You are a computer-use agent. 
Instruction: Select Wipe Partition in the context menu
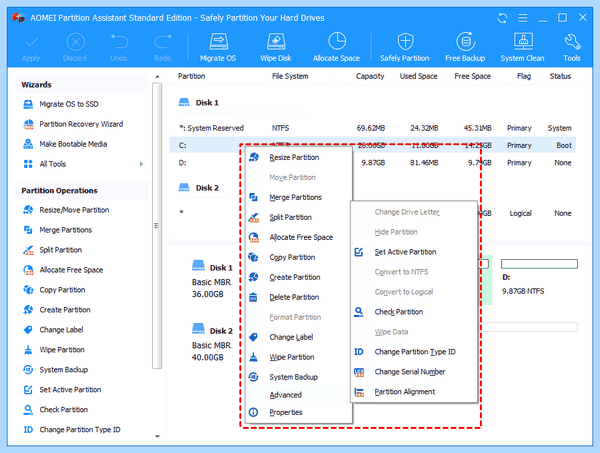298,357
